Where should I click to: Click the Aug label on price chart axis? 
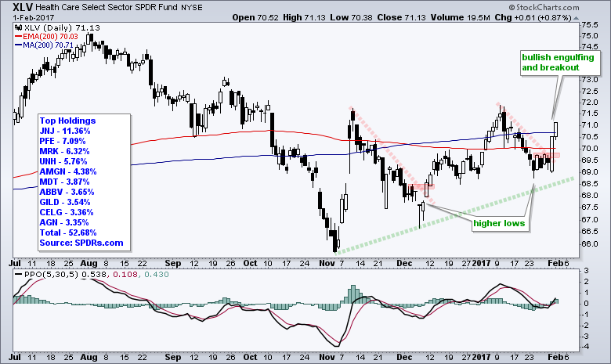[89, 263]
